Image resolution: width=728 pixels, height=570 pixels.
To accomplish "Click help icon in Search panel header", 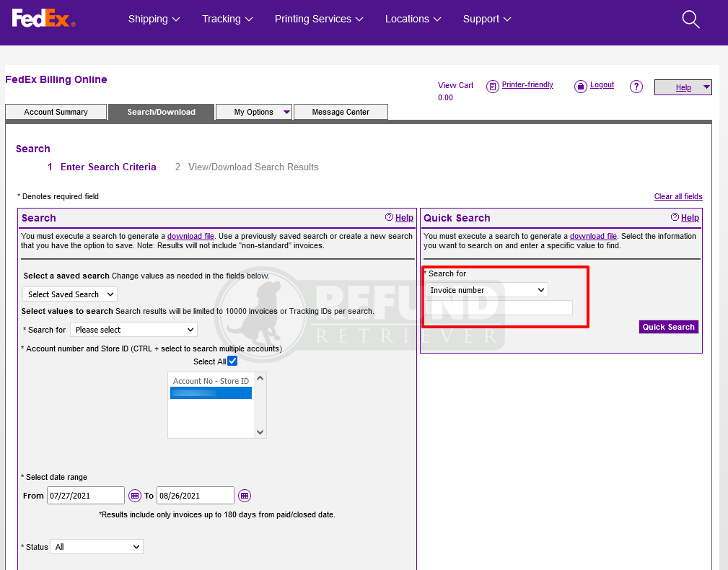I will tap(389, 217).
